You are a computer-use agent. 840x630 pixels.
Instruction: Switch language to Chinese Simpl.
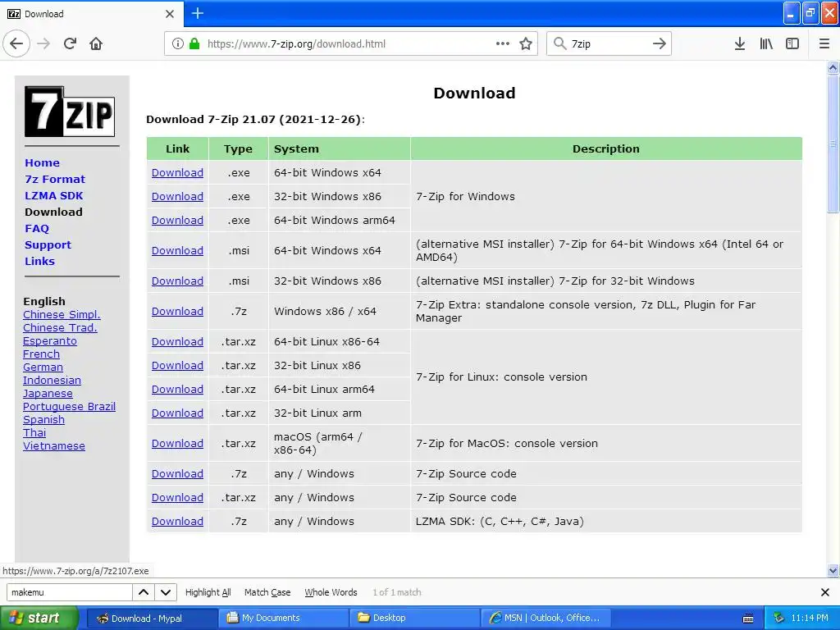[x=62, y=315]
